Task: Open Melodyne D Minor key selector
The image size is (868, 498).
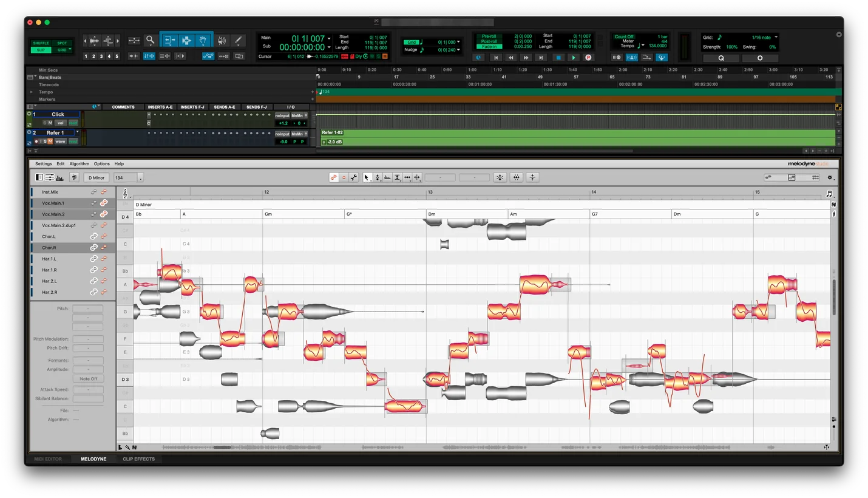Action: [x=97, y=178]
